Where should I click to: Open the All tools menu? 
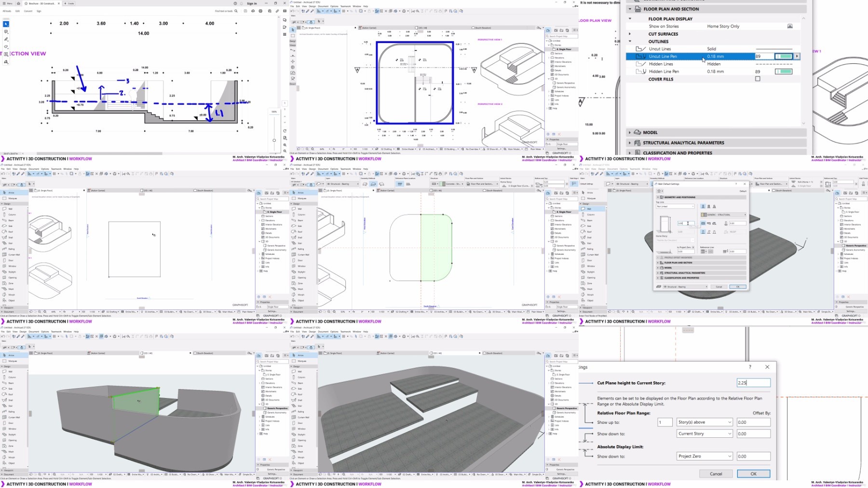[8, 11]
